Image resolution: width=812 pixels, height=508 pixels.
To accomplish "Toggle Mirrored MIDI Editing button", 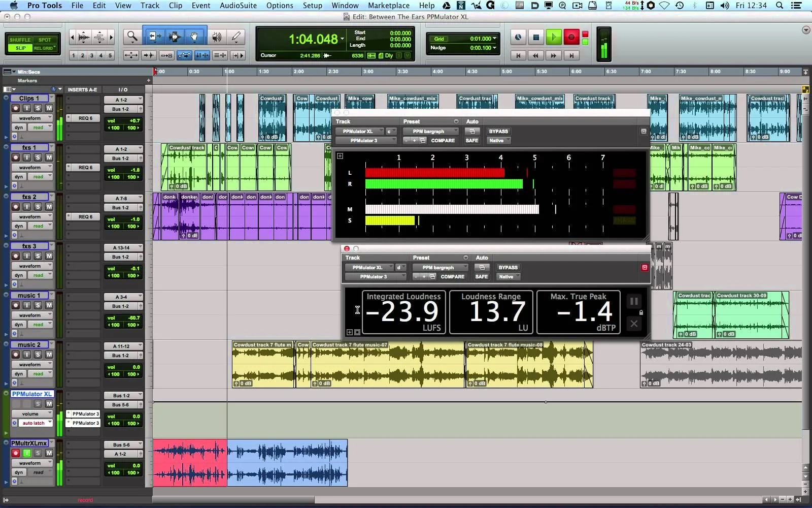I will 166,55.
